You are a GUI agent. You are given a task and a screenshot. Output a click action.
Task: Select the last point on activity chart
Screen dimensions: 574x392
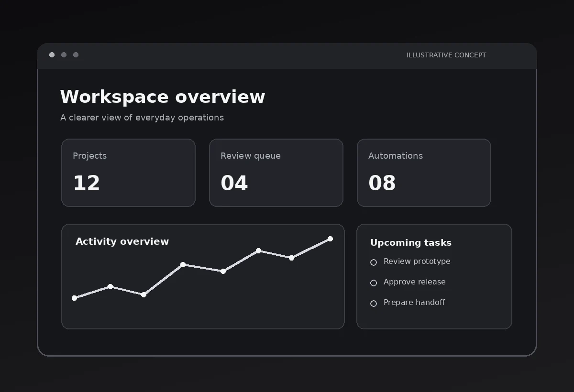330,239
